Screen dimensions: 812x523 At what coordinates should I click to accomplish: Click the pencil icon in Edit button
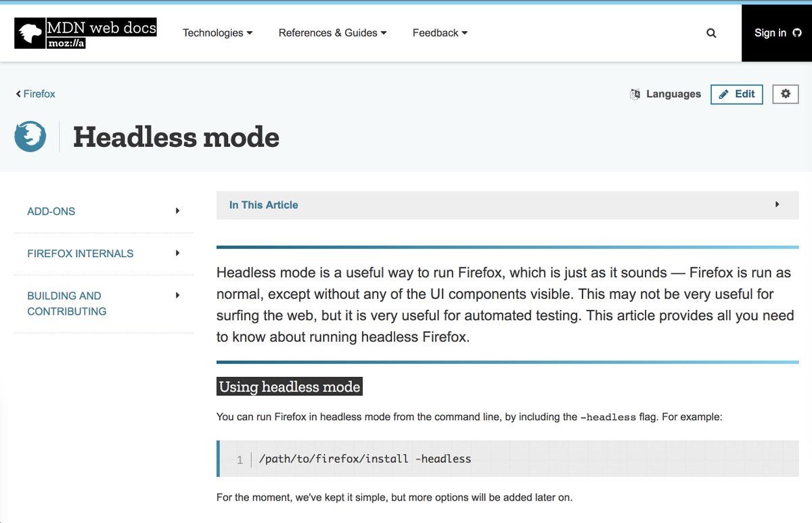click(x=723, y=94)
